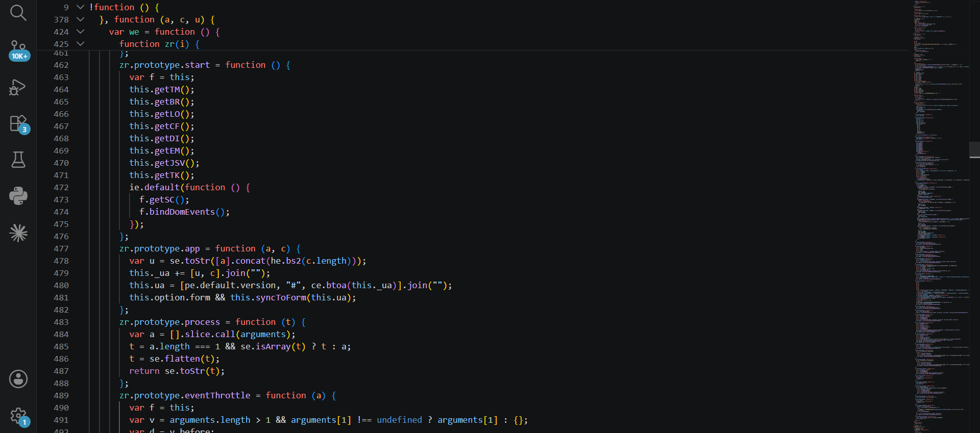The image size is (980, 433).
Task: Collapse sticky scope at line 378
Action: pos(80,19)
